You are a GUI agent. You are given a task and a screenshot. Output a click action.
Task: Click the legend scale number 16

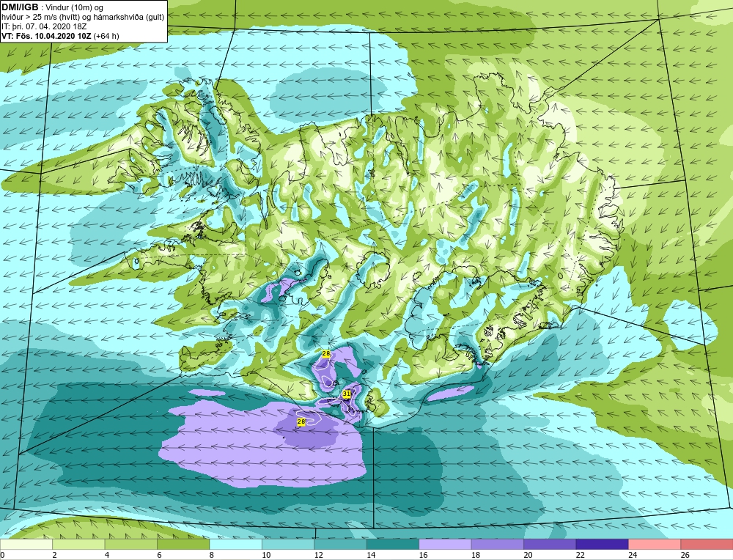(x=423, y=555)
